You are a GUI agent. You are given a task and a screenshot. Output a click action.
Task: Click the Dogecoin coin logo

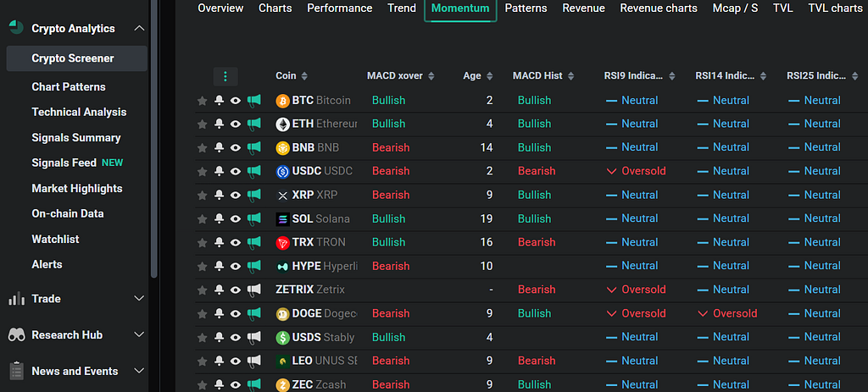tap(283, 313)
